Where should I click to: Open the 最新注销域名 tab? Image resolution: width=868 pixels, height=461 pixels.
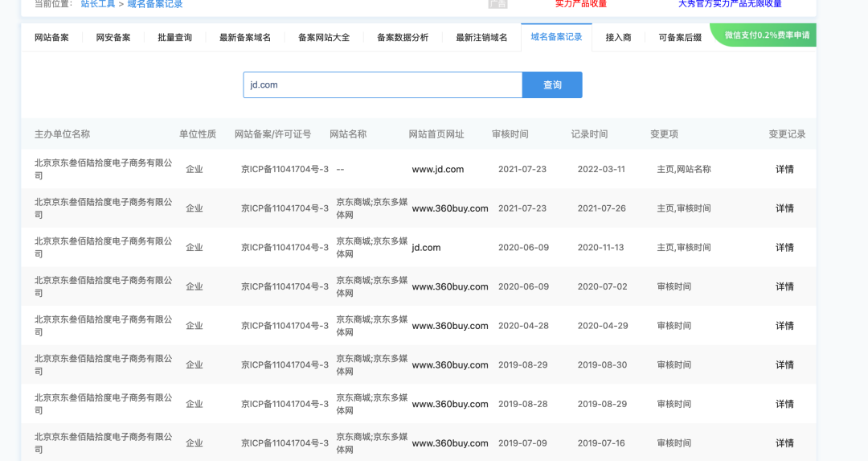[x=481, y=38]
